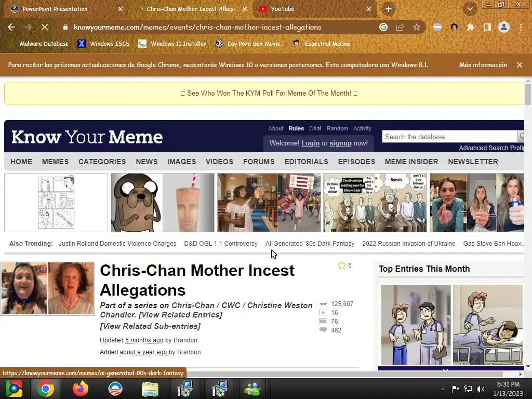
Task: Open Justin Roiland Domestic Violence Charges trending link
Action: pos(117,244)
